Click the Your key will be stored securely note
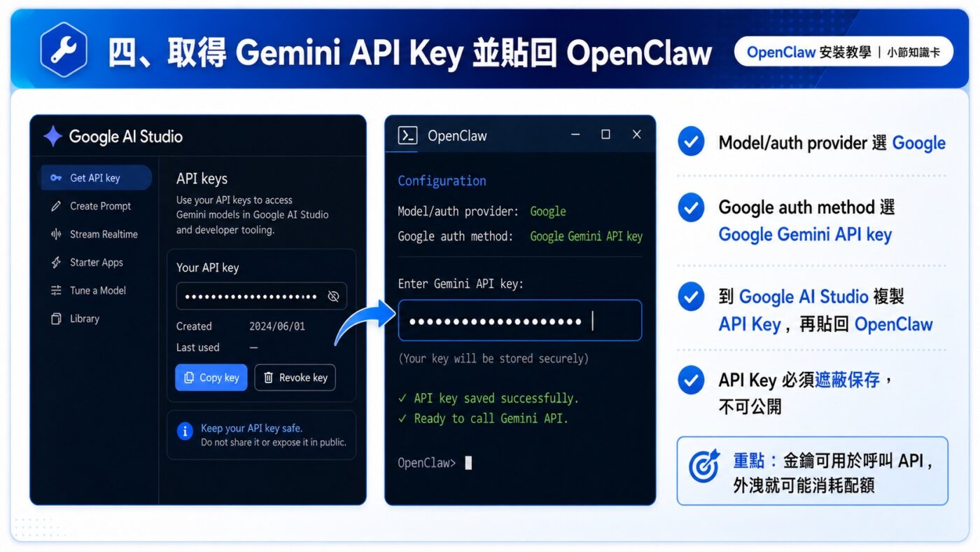The image size is (980, 552). 493,359
